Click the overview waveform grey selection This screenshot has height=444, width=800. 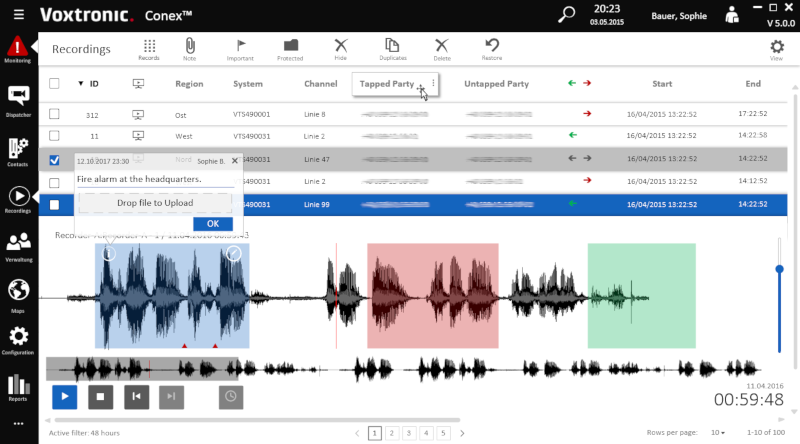pos(142,369)
